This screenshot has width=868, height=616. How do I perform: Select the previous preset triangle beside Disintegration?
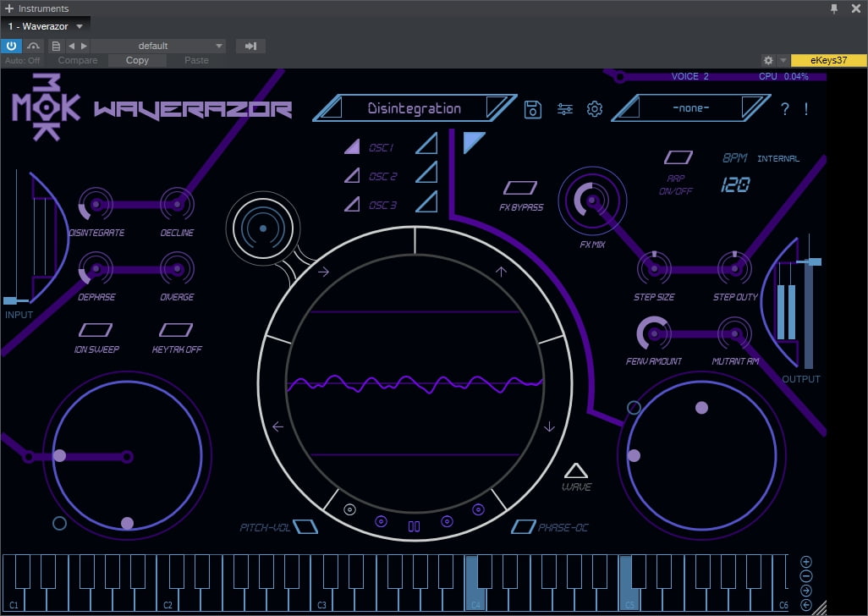pyautogui.click(x=332, y=108)
